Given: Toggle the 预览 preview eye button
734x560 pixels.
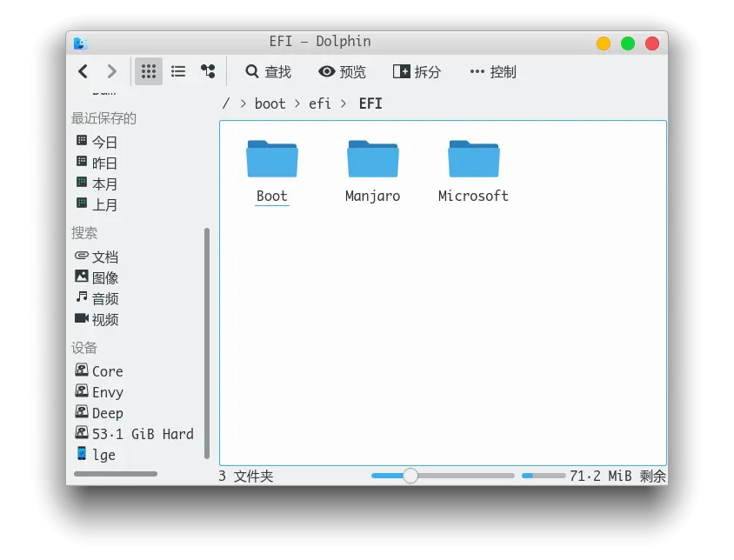Looking at the screenshot, I should [x=342, y=72].
